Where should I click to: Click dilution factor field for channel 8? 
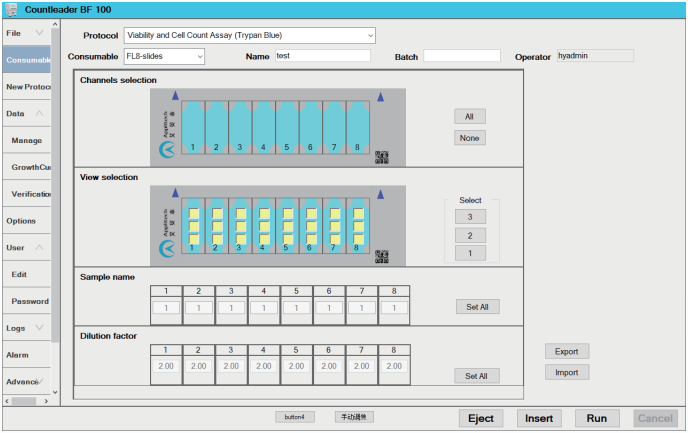point(394,366)
